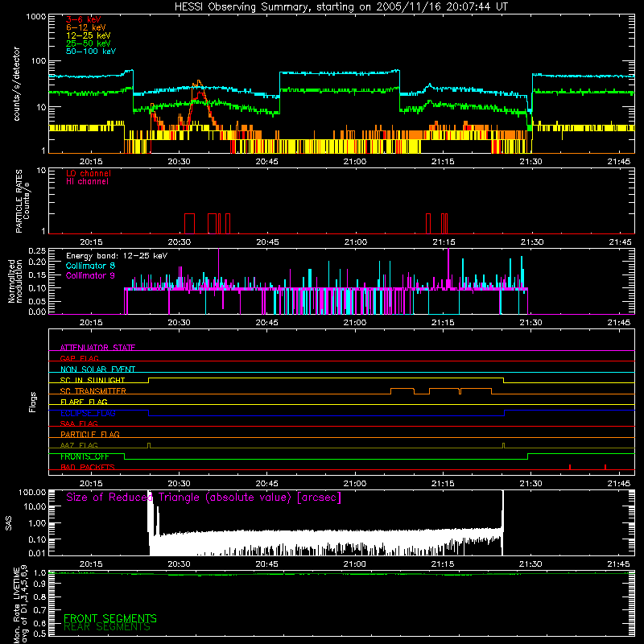Viewport: 644px width, 644px height.
Task: Click the vertical Flags axis label
Action: 32,402
